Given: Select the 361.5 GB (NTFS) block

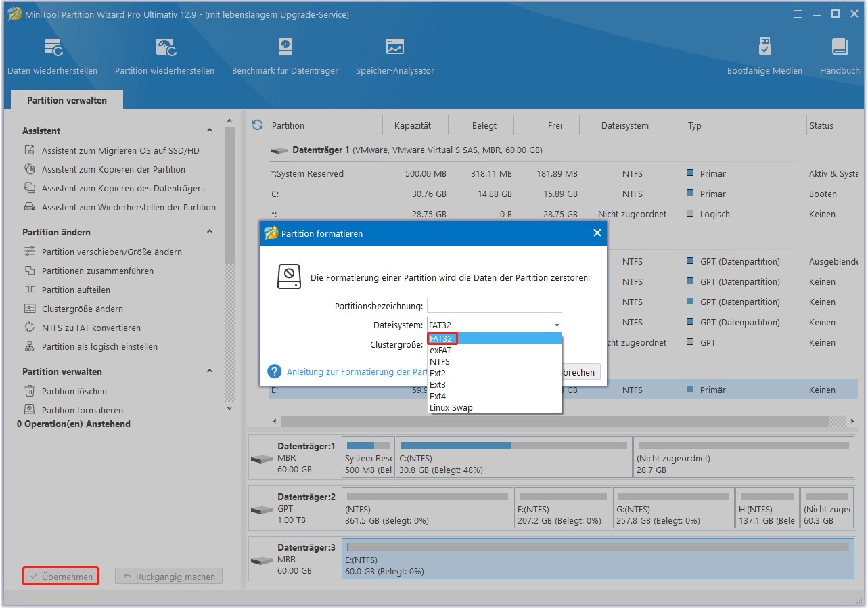Looking at the screenshot, I should [427, 509].
